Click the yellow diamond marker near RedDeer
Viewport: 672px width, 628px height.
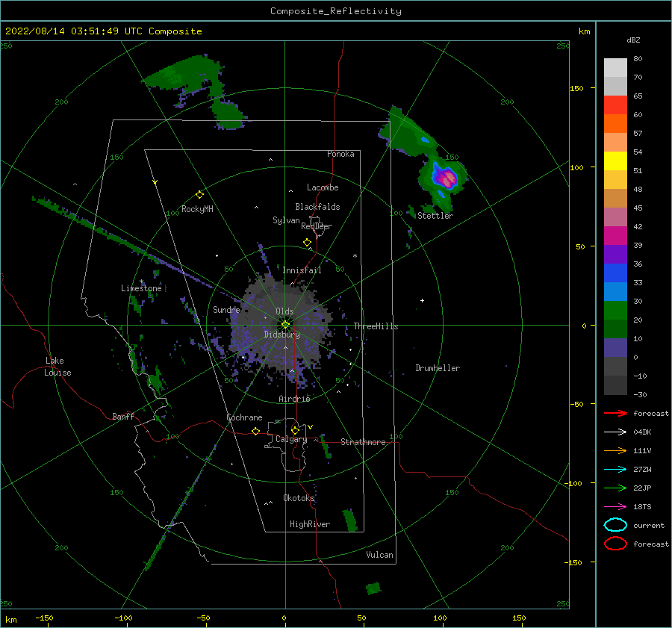point(307,243)
